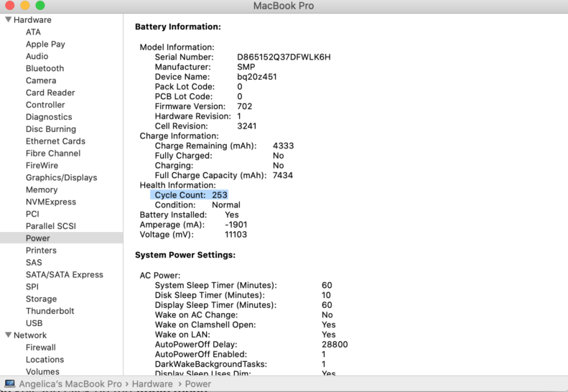This screenshot has height=392, width=568.
Task: Click the Battery Installed label
Action: (173, 215)
